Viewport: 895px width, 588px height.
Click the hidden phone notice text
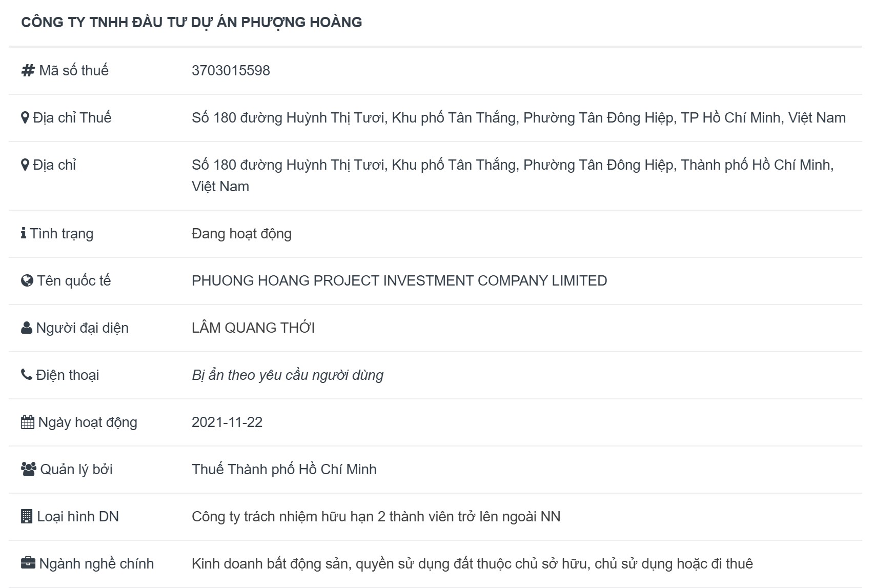point(287,375)
